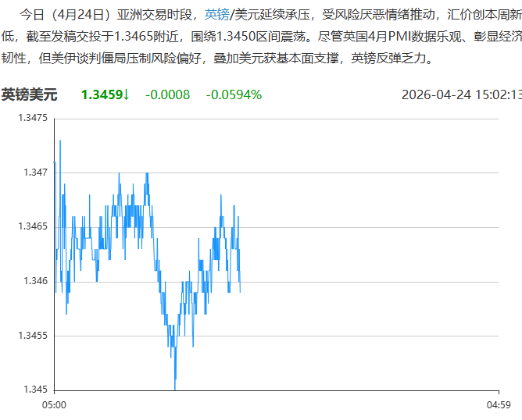Click the 1.3465 y-axis label

tap(32, 226)
